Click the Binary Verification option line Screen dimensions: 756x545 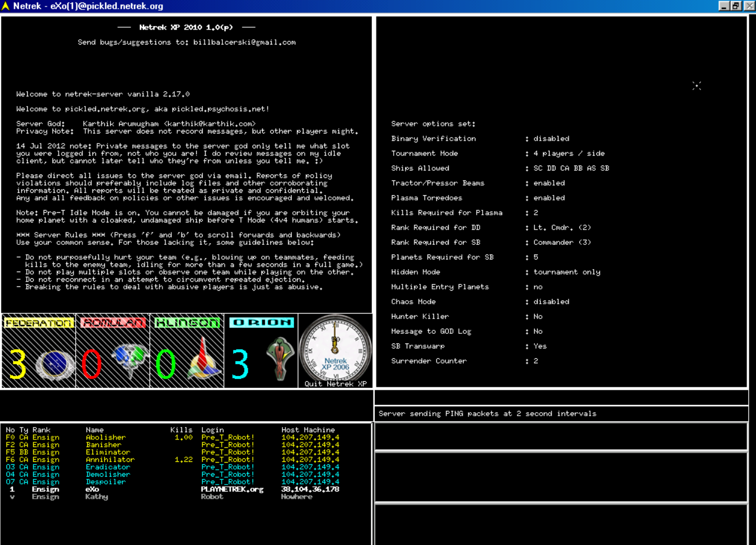(x=480, y=139)
